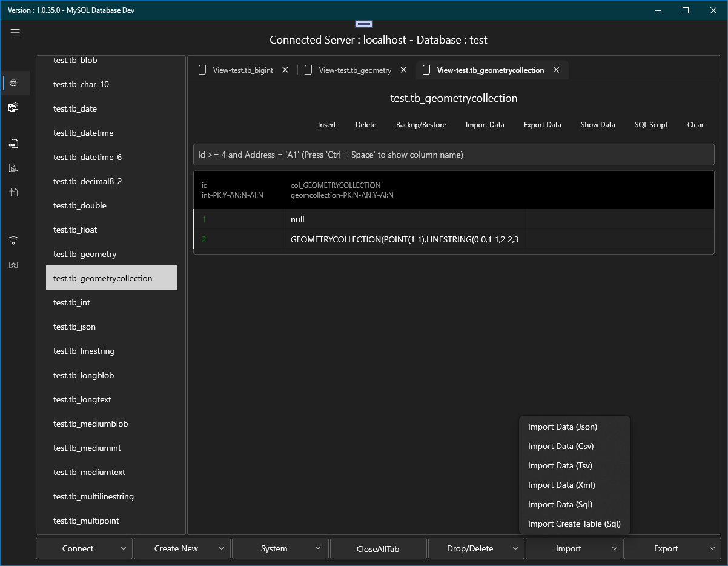Open the System dropdown

pos(280,548)
